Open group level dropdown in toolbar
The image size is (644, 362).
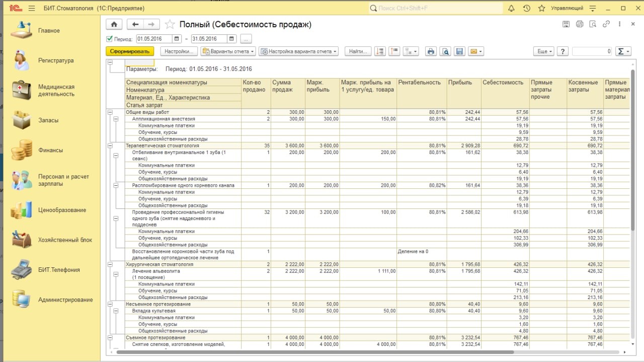[x=411, y=51]
